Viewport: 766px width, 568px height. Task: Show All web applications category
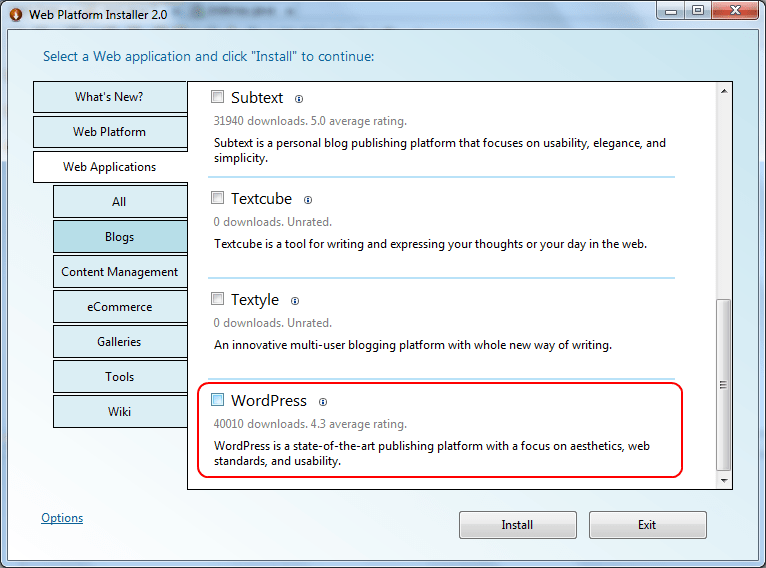tap(120, 202)
